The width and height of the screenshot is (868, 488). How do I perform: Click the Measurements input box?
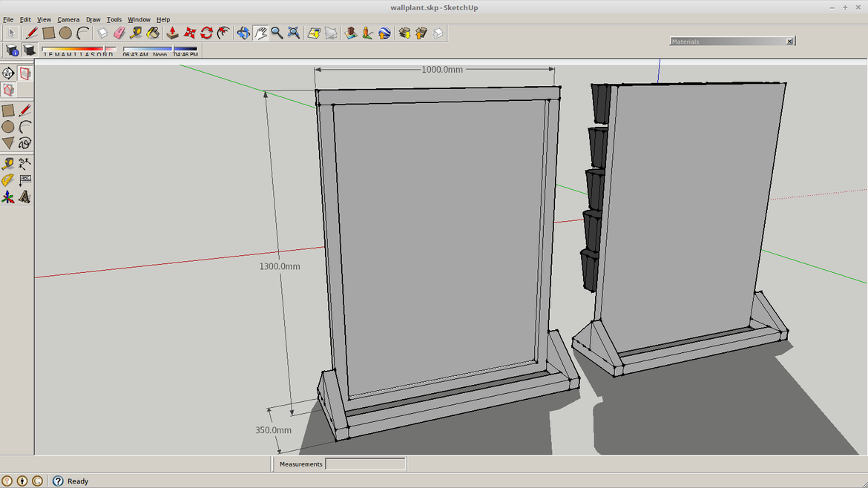[x=365, y=464]
